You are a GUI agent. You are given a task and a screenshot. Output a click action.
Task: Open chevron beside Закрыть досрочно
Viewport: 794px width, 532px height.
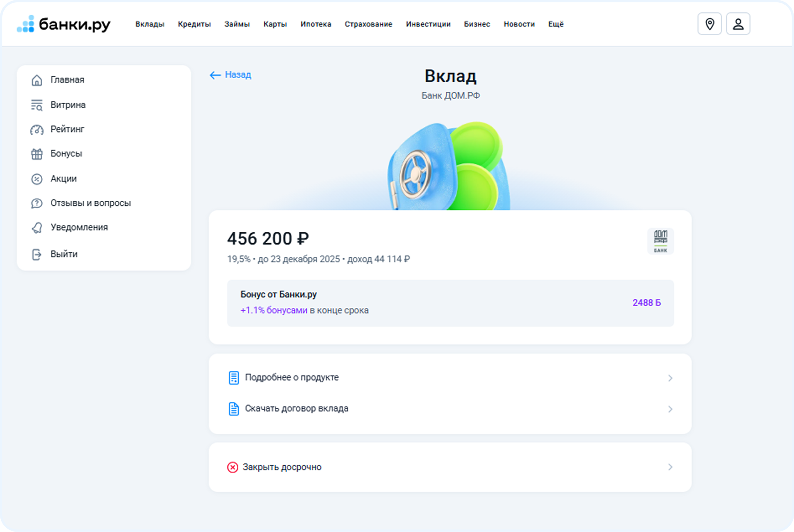[670, 467]
